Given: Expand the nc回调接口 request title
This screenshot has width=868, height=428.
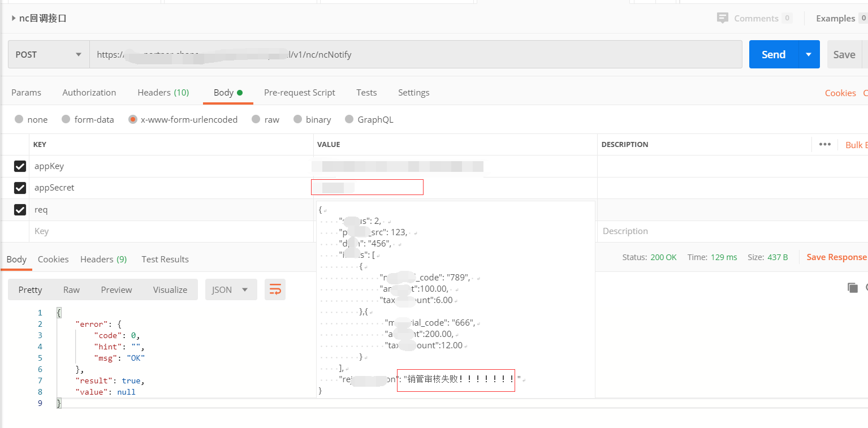Looking at the screenshot, I should pos(38,18).
